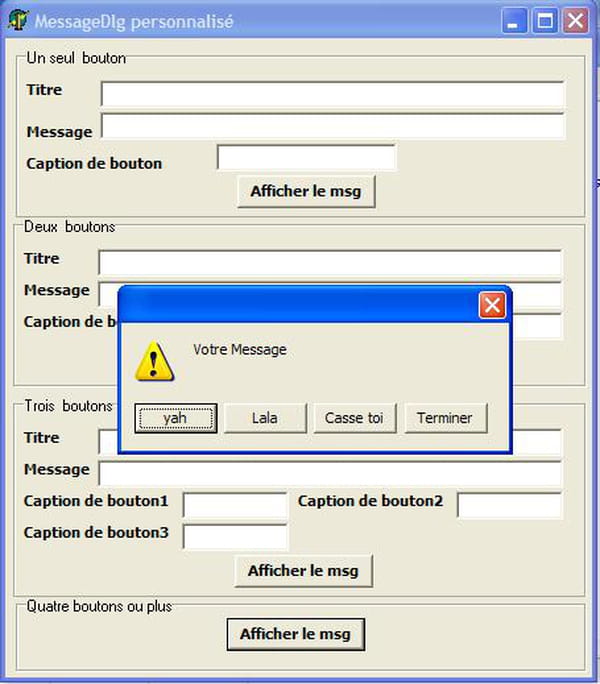This screenshot has height=684, width=600.
Task: Click the 'Terminer' button
Action: pos(446,418)
